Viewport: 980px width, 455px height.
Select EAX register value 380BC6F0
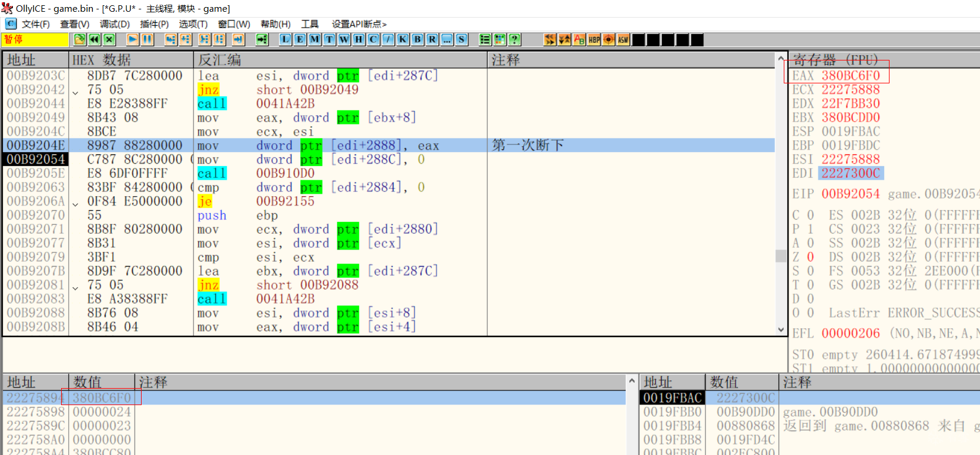[x=851, y=76]
